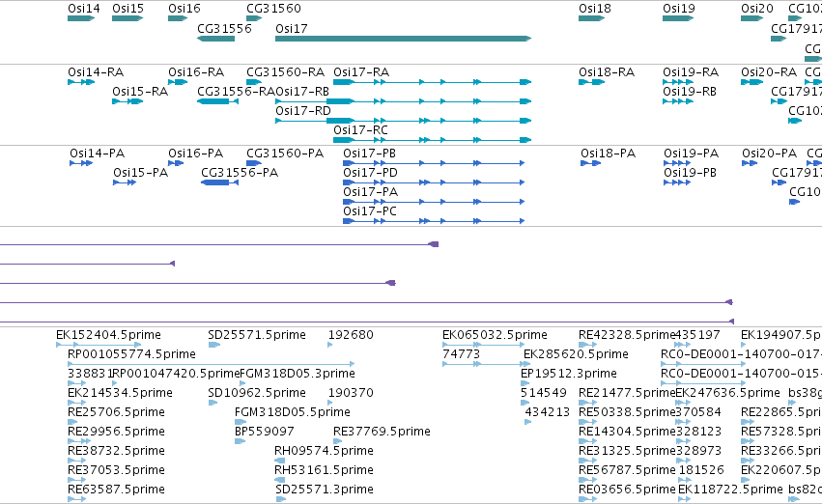Select the 514549 feature label
The image size is (822, 504).
coord(544,392)
